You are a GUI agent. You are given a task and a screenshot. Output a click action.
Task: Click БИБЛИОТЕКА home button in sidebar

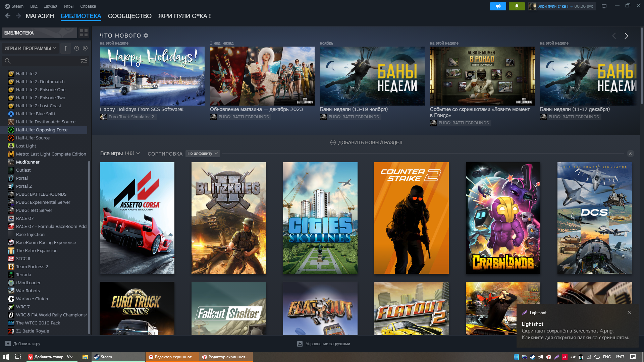click(x=40, y=33)
